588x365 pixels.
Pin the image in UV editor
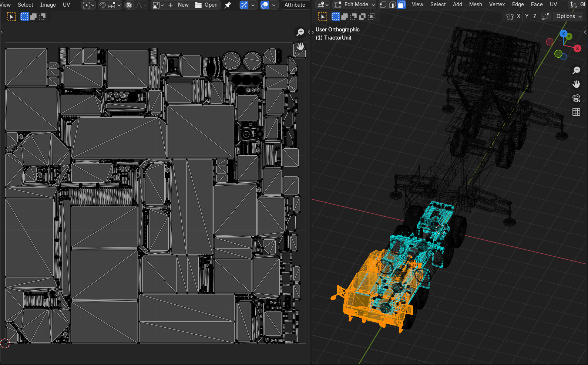(228, 5)
